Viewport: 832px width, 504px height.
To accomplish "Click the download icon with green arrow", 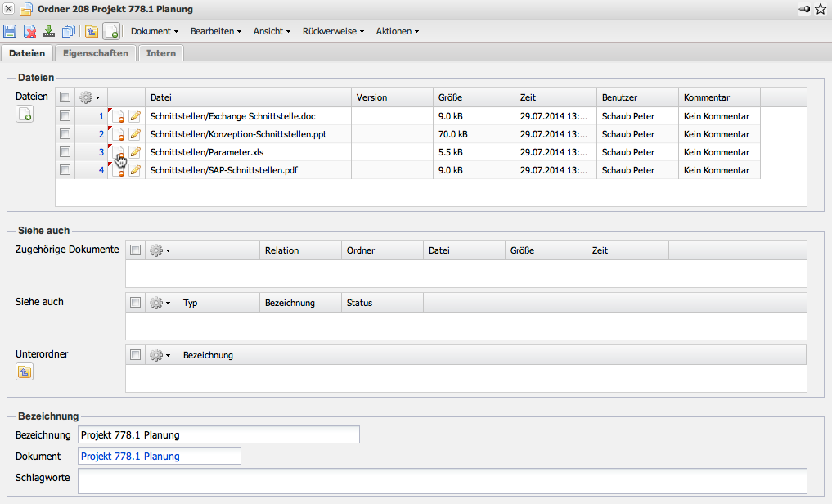I will (49, 31).
